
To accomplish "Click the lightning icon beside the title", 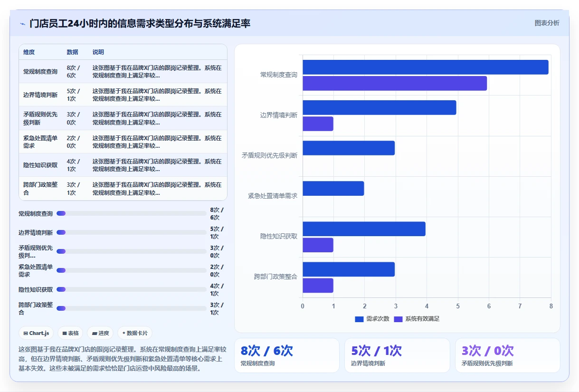I will click(22, 23).
